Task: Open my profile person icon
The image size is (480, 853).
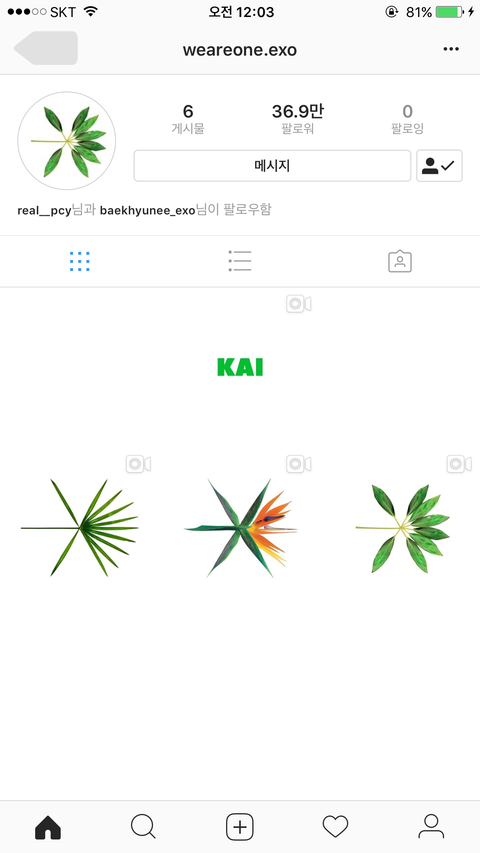Action: point(431,827)
